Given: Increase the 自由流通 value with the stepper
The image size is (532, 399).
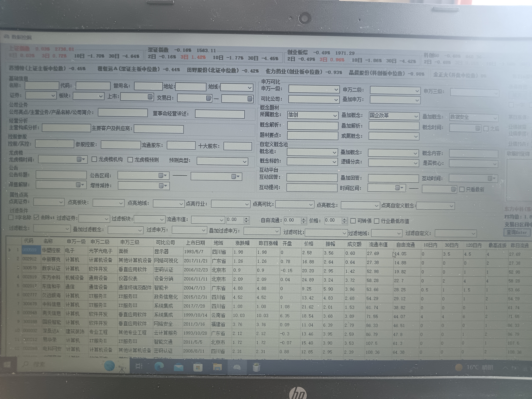Looking at the screenshot, I should click(304, 219).
